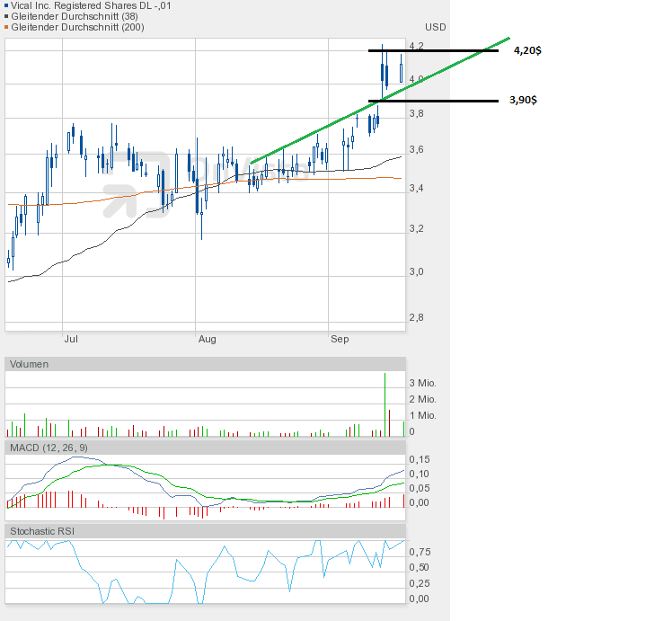This screenshot has height=621, width=672.
Task: Click the blue legend square for Vical Inc.
Action: pyautogui.click(x=6, y=6)
